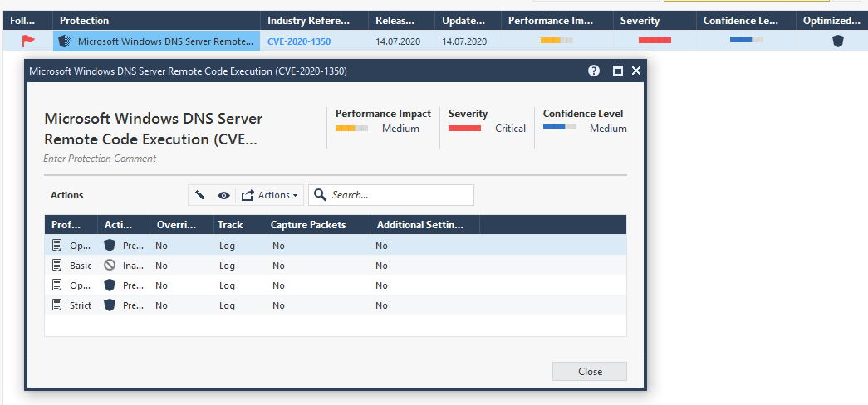Click the profile document icon in the Basic row
Viewport: 868px width, 405px height.
click(57, 266)
